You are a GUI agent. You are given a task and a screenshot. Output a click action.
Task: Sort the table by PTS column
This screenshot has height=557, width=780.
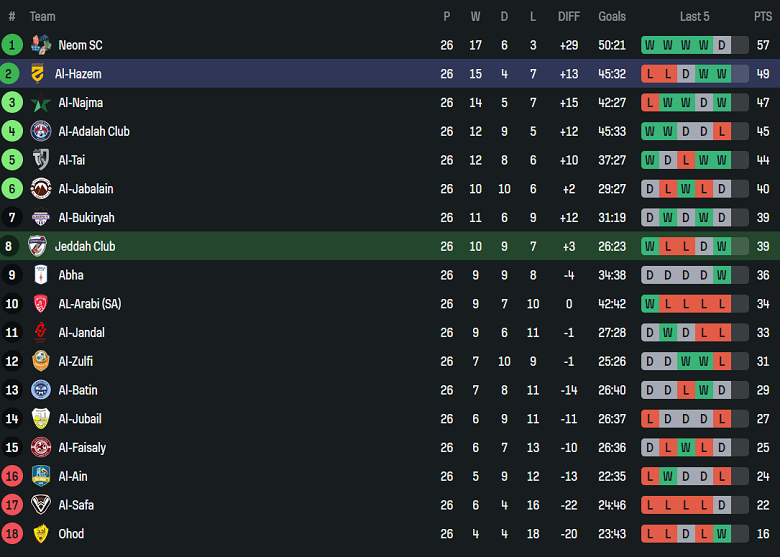[x=763, y=16]
